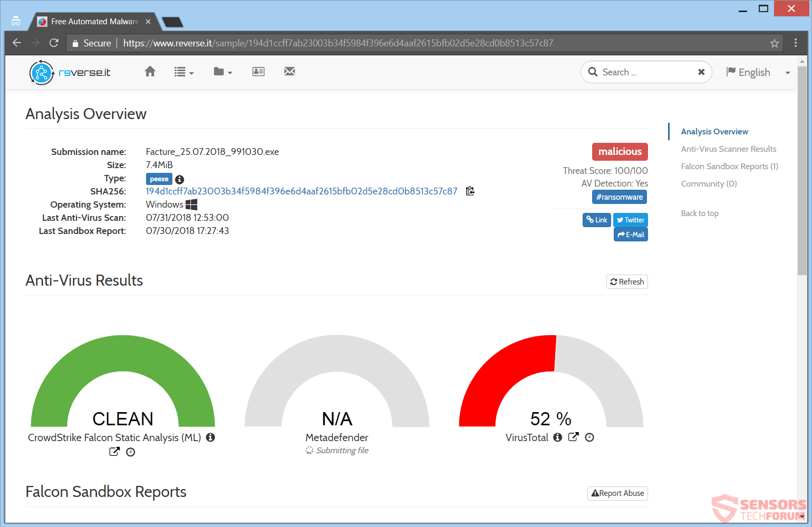The height and width of the screenshot is (527, 812).
Task: Jump to Anti-Virus Scanner Results section
Action: click(x=729, y=149)
